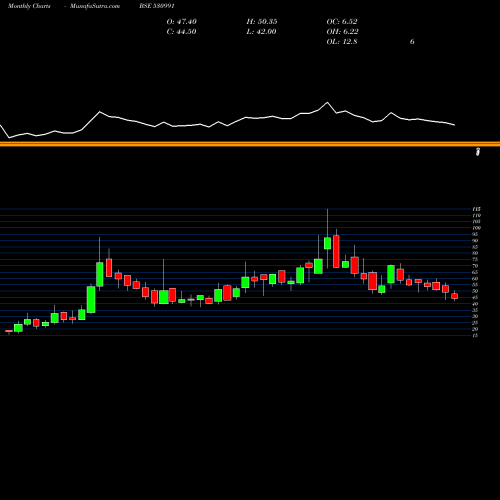500x500 pixels.
Task: Select the BSE 530991 ticker text
Action: pos(157,6)
